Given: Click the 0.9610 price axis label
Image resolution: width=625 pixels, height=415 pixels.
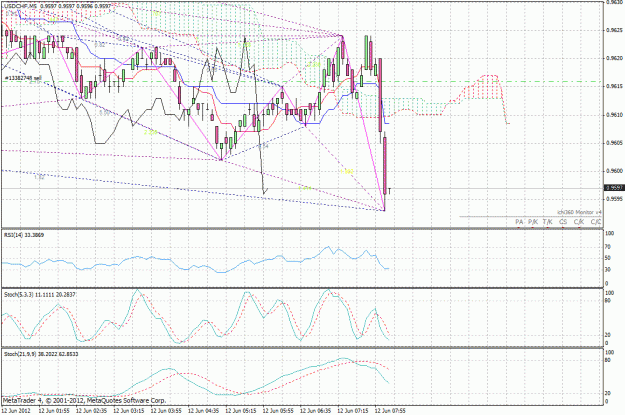Looking at the screenshot, I should [614, 114].
